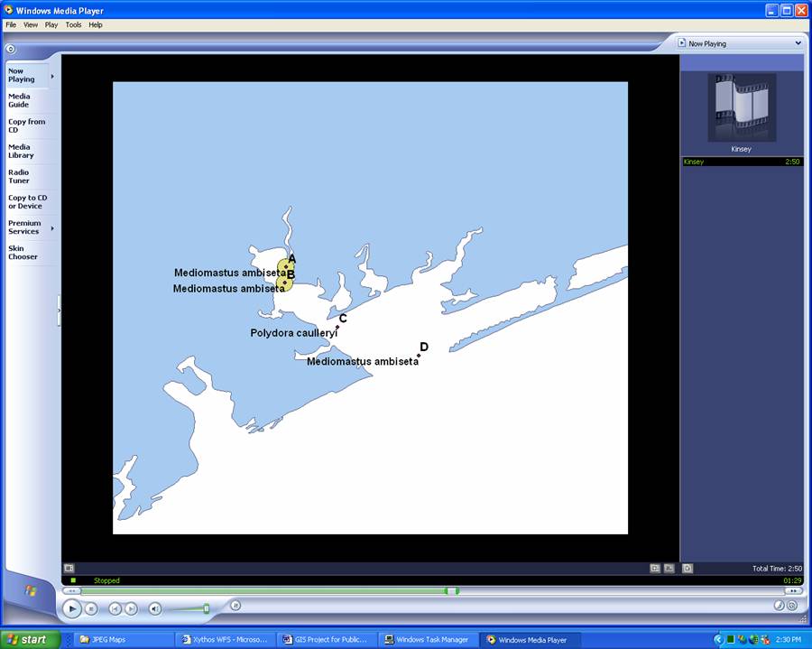Image resolution: width=812 pixels, height=649 pixels.
Task: Click the seek bar position handle
Action: [x=451, y=591]
